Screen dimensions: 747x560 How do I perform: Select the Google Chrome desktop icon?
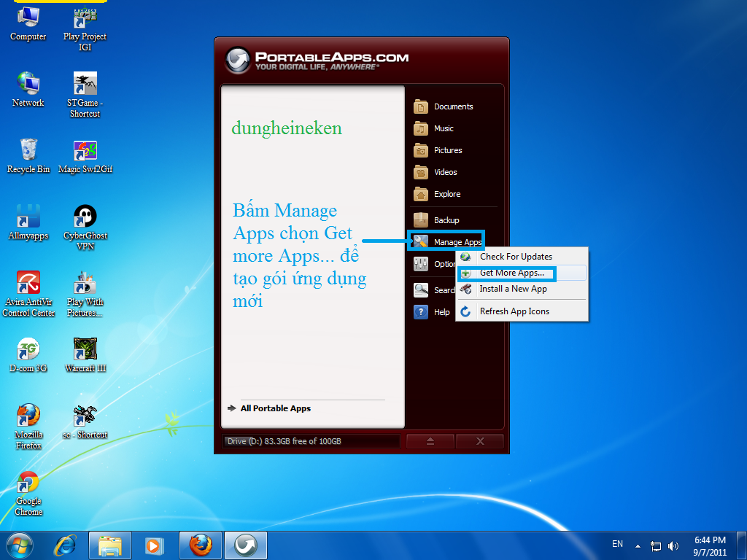[28, 494]
